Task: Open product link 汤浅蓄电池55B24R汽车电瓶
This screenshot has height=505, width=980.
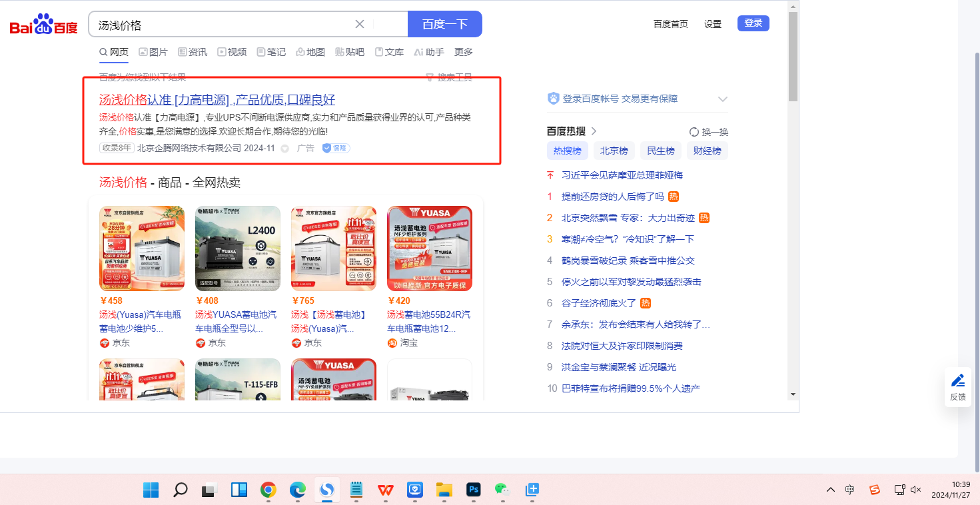Action: tap(430, 322)
